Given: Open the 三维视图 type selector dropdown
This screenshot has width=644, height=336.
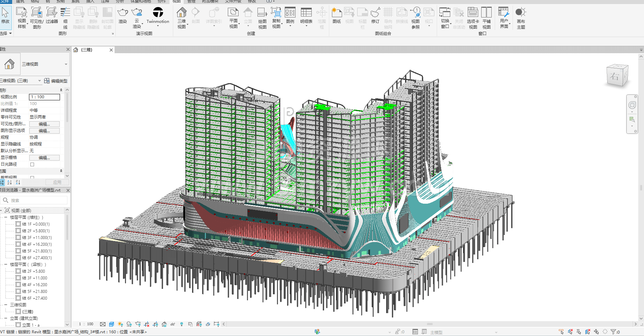Looking at the screenshot, I should pos(66,64).
